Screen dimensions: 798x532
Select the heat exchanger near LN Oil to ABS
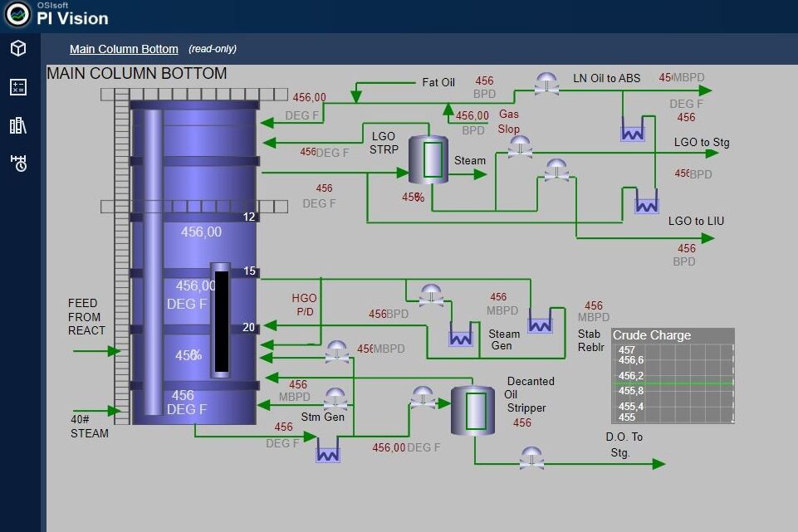pos(633,128)
